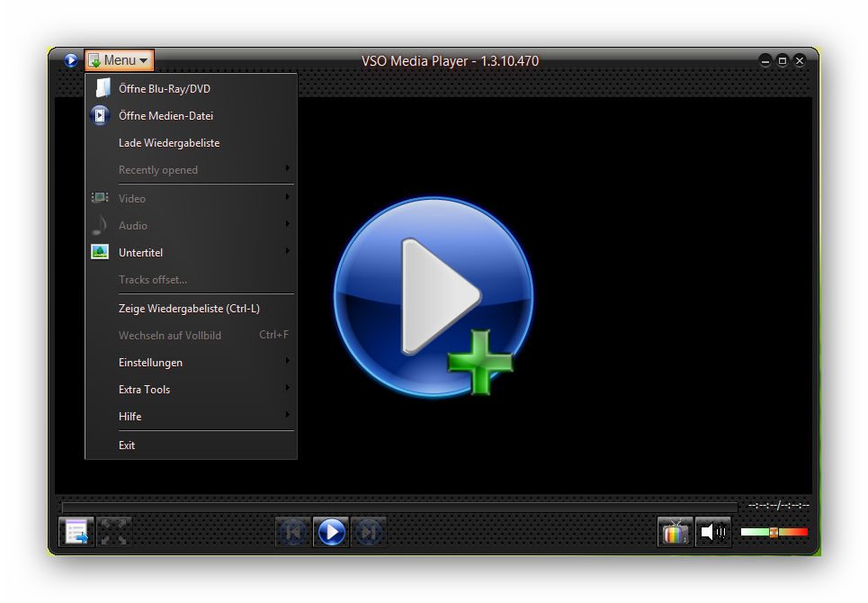Viewport: 868px width, 603px height.
Task: Toggle the playlist panel icon in bottom bar
Action: click(76, 532)
